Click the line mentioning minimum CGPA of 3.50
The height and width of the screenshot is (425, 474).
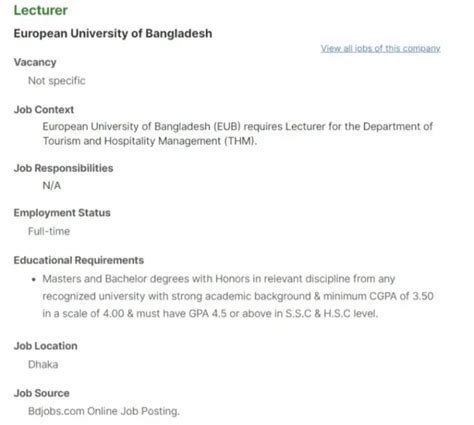pos(238,296)
